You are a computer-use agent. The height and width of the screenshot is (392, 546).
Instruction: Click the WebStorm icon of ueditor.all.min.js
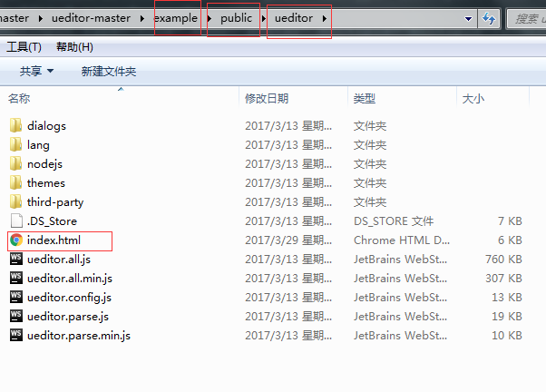pyautogui.click(x=16, y=278)
